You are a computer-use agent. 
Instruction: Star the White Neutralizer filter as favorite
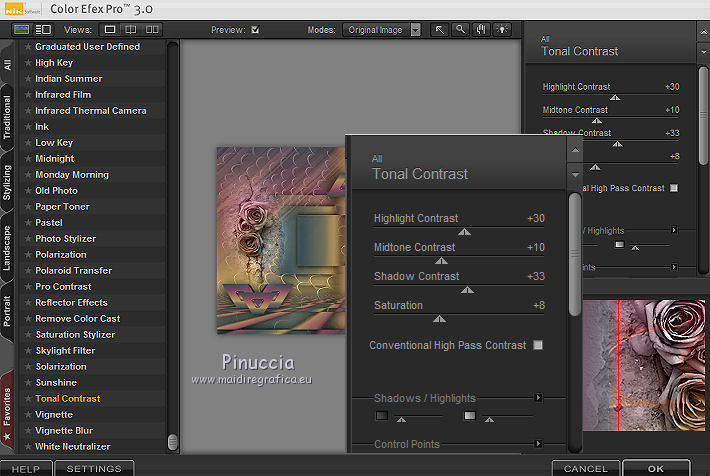[x=28, y=447]
